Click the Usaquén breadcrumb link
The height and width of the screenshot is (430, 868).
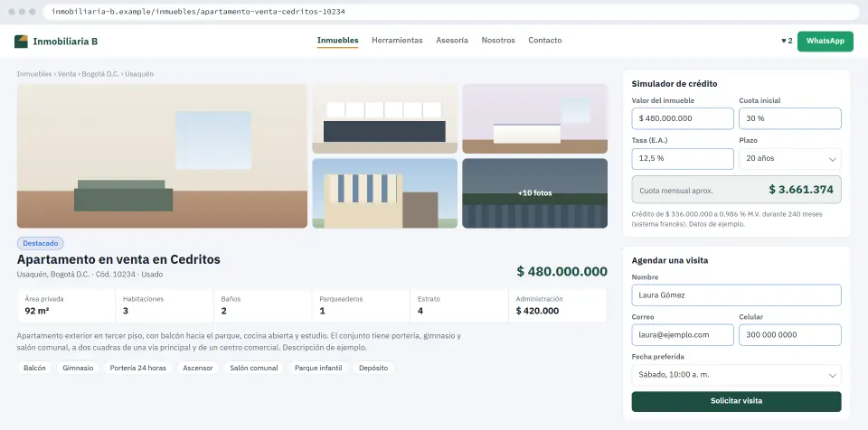coord(139,74)
